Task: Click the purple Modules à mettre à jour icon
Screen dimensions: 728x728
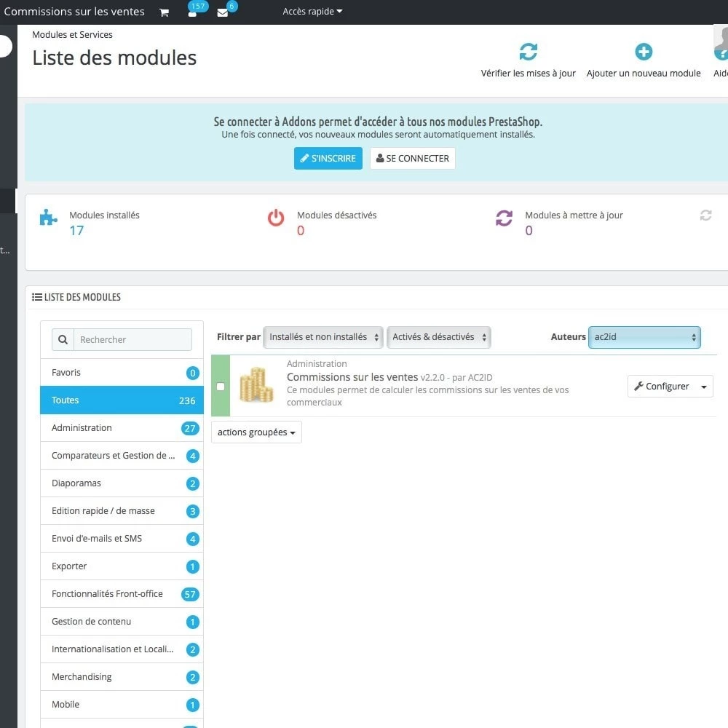Action: (505, 218)
